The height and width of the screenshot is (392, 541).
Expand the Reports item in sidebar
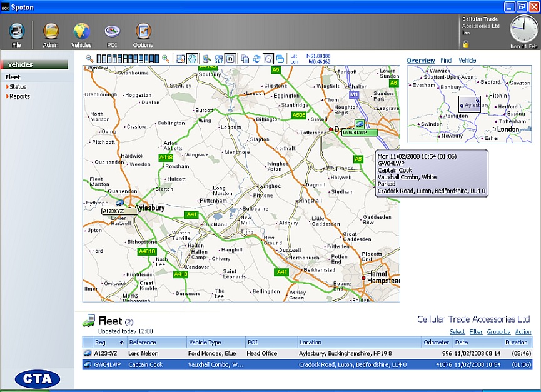[x=19, y=96]
